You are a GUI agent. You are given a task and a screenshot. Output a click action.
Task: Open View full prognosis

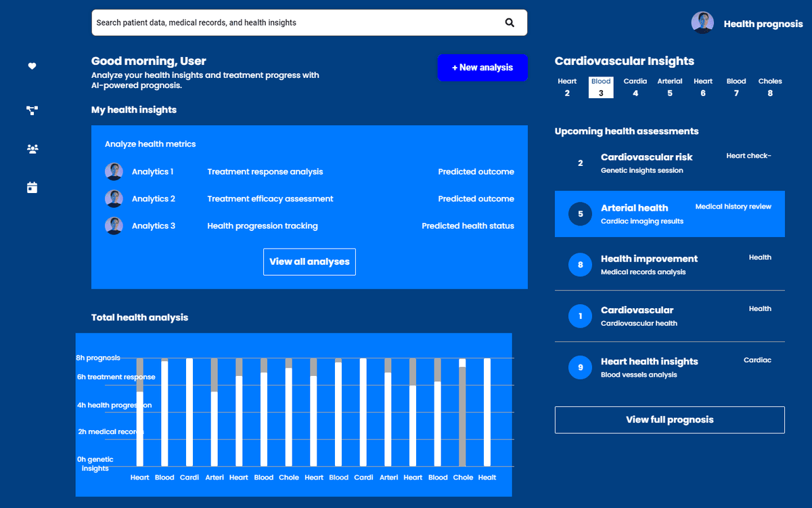[669, 420]
